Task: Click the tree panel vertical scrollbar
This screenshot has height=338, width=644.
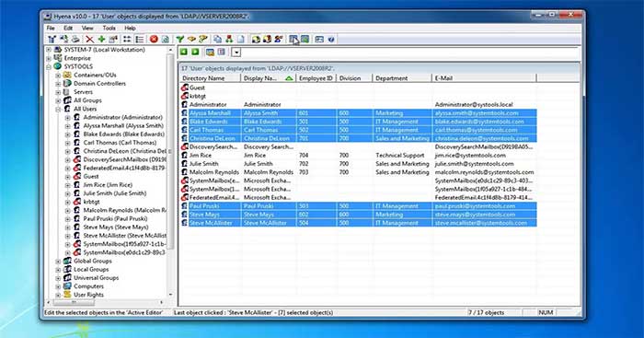Action: point(170,151)
